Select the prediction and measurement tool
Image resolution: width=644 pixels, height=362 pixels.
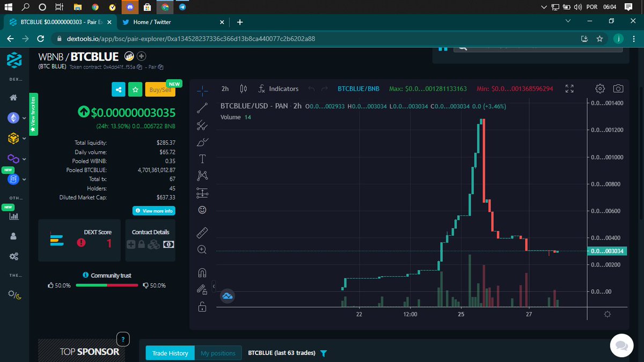coord(202,193)
